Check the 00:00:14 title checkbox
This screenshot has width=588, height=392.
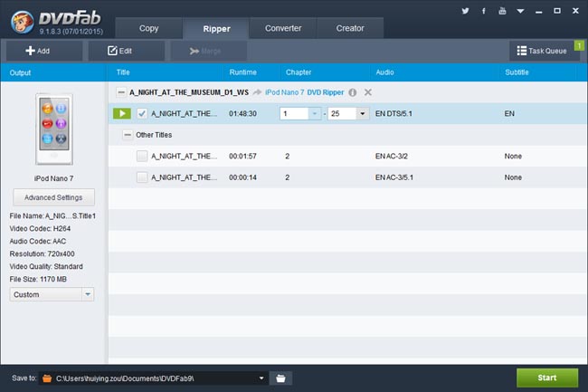pyautogui.click(x=142, y=177)
